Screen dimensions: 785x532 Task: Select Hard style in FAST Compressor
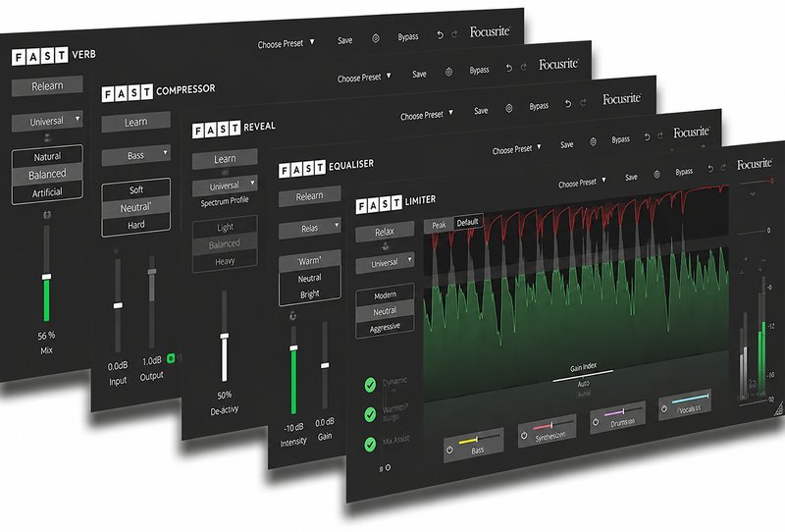(136, 225)
